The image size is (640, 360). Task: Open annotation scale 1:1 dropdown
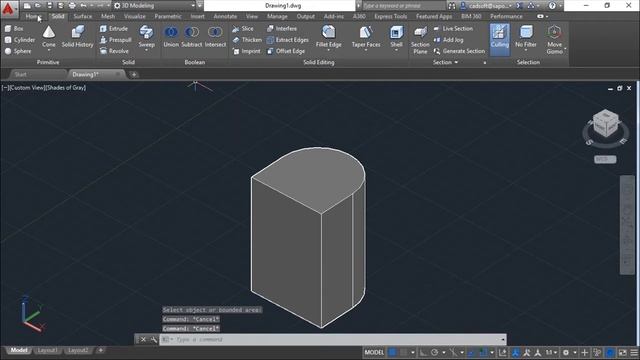point(551,352)
